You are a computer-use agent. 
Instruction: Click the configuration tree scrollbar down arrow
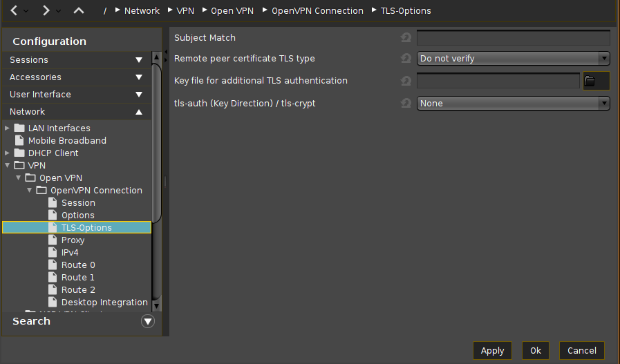tap(156, 305)
